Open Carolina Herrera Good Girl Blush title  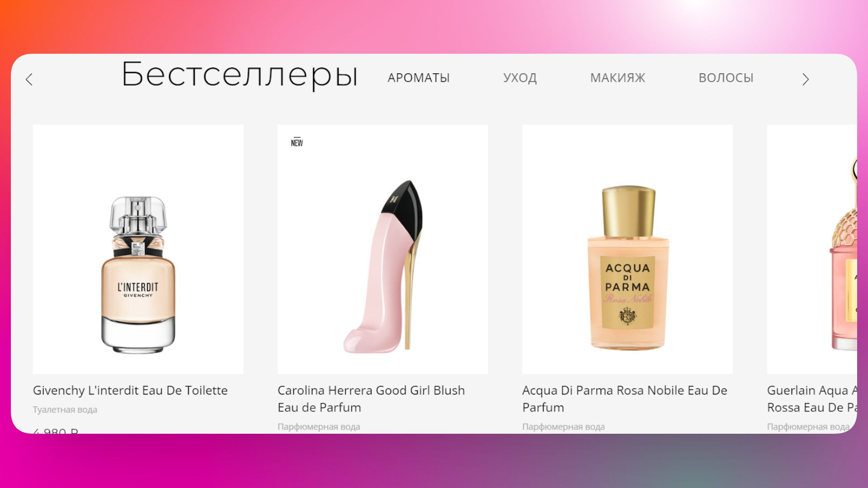coord(371,399)
